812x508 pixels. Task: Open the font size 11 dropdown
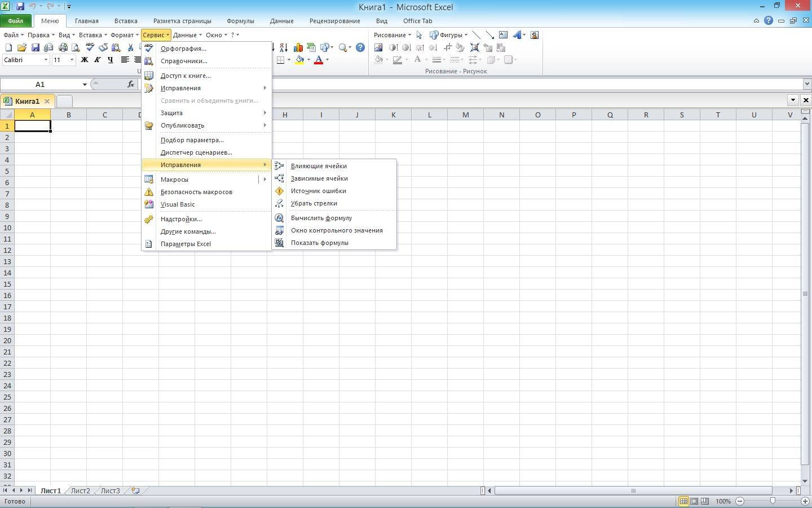pyautogui.click(x=72, y=60)
